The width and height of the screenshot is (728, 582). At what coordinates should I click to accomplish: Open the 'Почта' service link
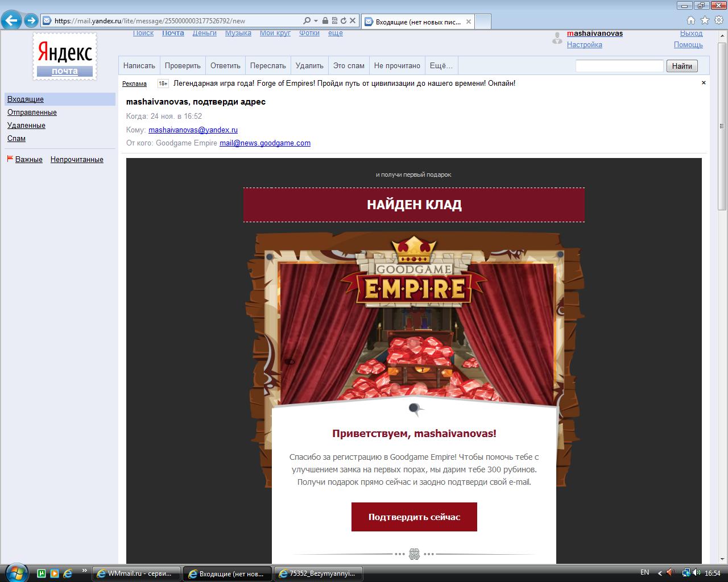tap(173, 33)
